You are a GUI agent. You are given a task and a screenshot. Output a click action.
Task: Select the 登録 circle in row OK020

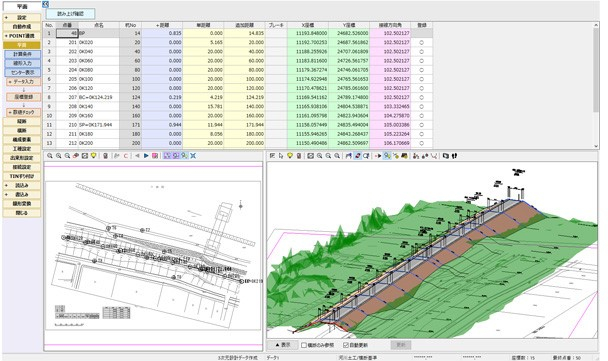pos(421,42)
